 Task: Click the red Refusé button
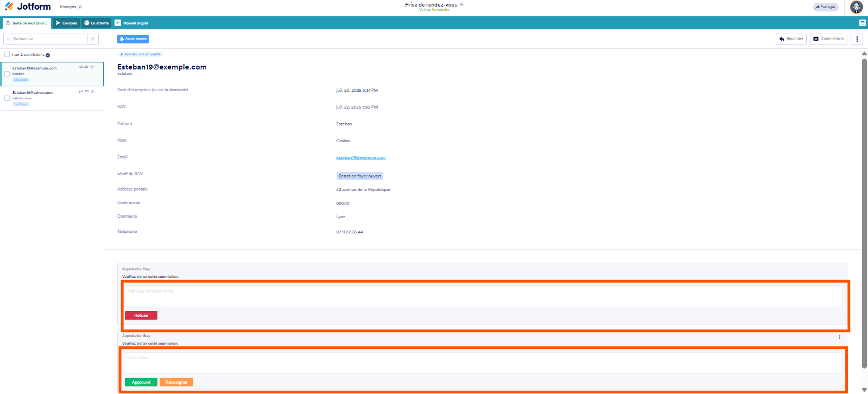coord(141,315)
